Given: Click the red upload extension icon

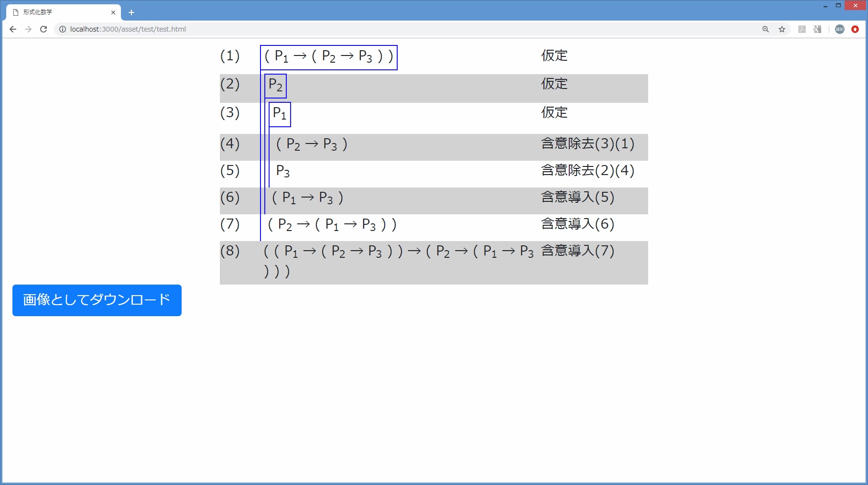Looking at the screenshot, I should tap(855, 29).
